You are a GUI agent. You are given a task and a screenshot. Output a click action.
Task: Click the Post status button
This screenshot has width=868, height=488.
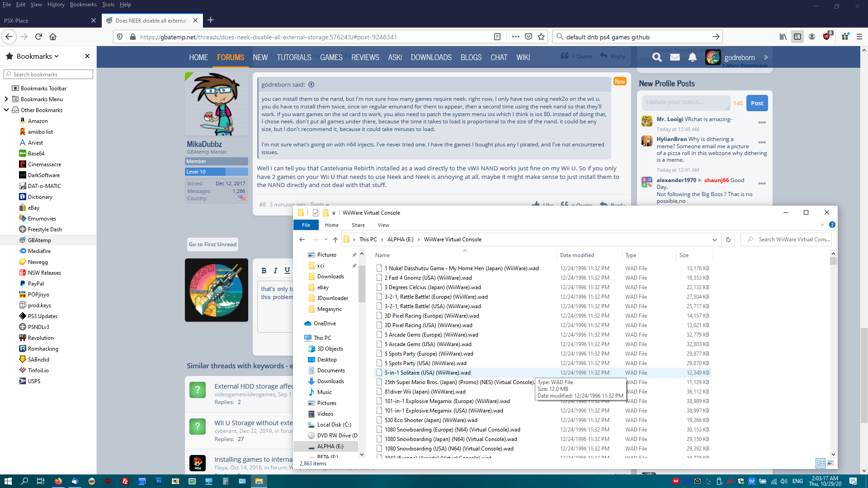(757, 103)
